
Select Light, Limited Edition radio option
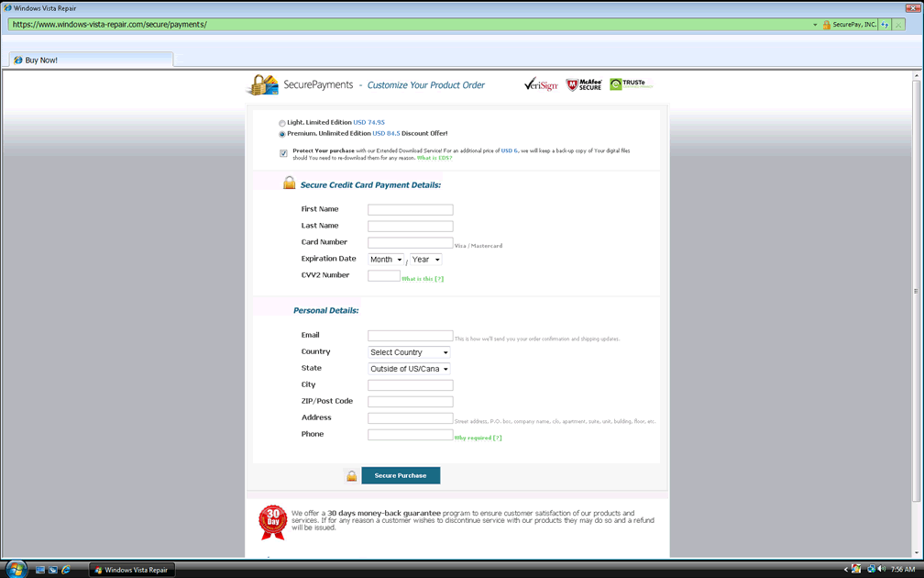point(282,123)
